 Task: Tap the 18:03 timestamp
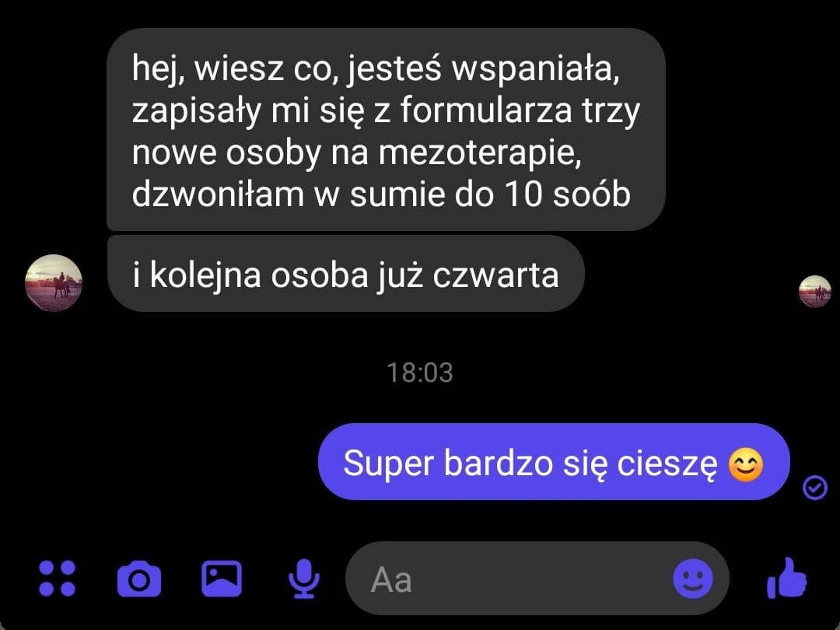420,373
